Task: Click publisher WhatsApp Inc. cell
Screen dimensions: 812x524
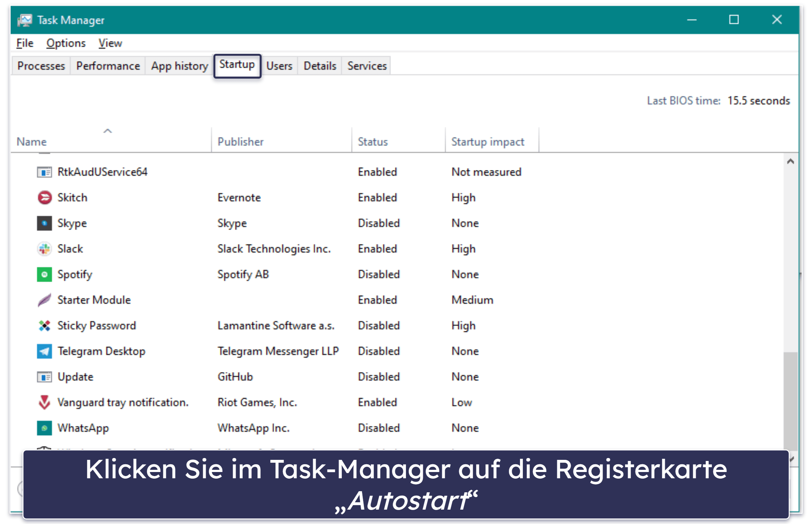Action: click(253, 428)
